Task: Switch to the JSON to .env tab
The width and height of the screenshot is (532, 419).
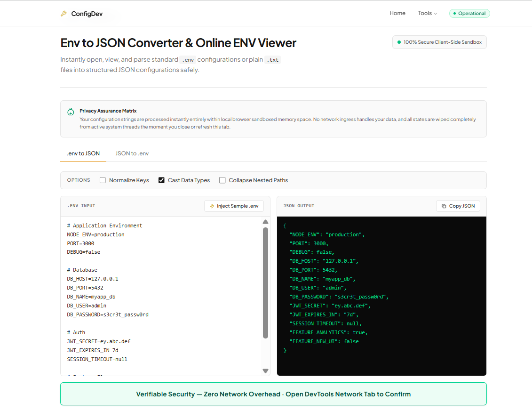Action: [132, 153]
